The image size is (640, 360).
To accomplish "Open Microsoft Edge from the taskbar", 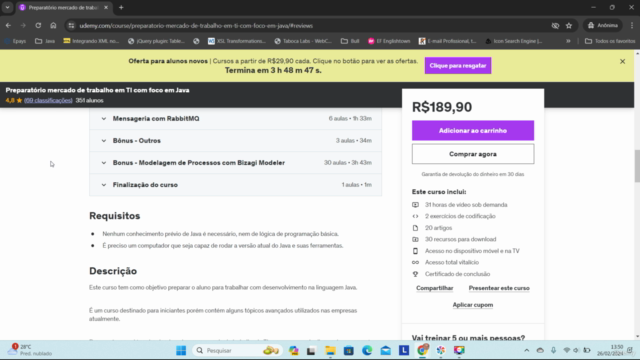I will pos(367,350).
